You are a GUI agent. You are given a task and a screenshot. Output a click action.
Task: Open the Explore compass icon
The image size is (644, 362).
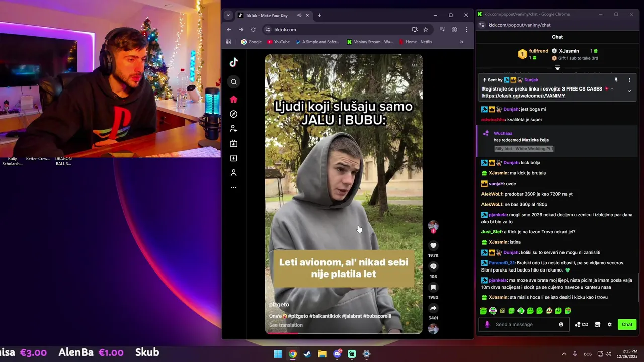(x=233, y=114)
